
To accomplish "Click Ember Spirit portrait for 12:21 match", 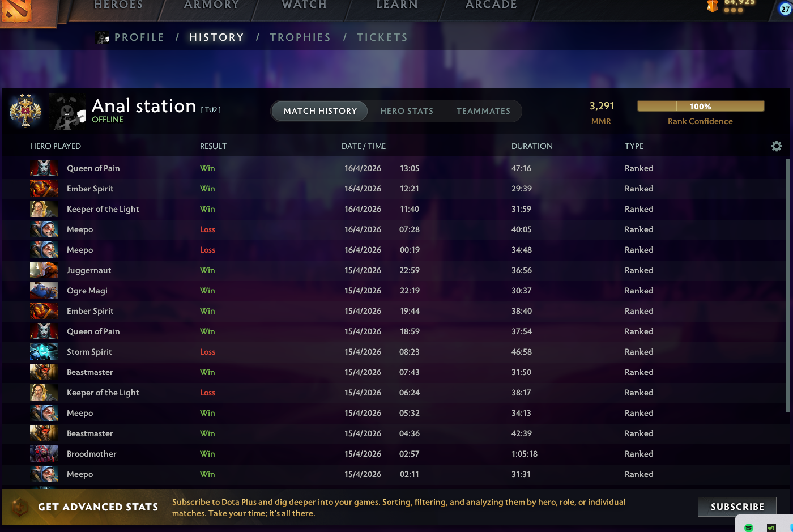I will point(44,189).
